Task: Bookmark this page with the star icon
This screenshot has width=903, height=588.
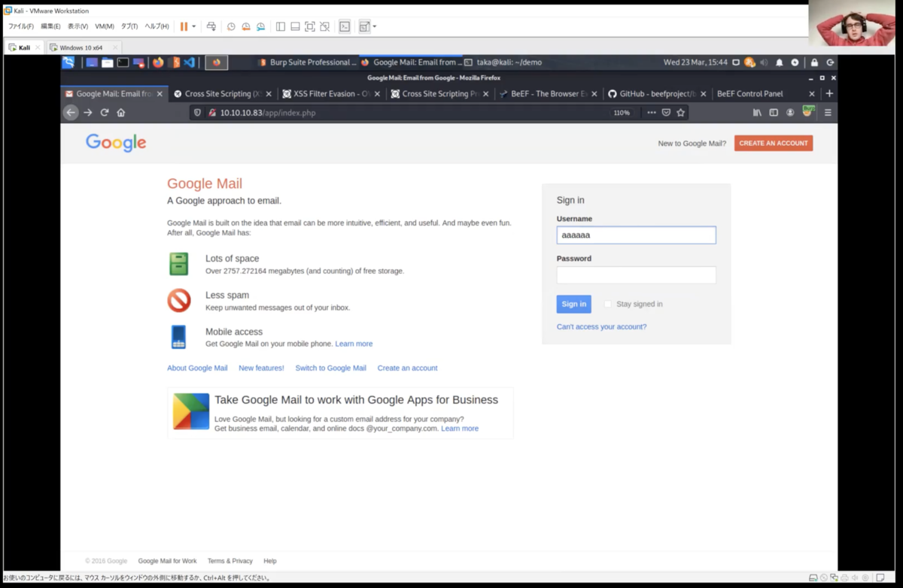Action: click(681, 113)
